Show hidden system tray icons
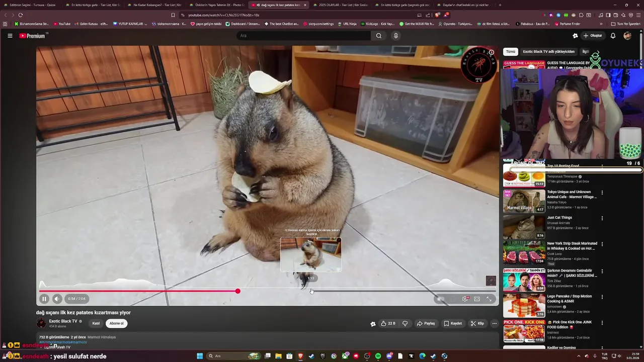644x362 pixels. [x=579, y=356]
